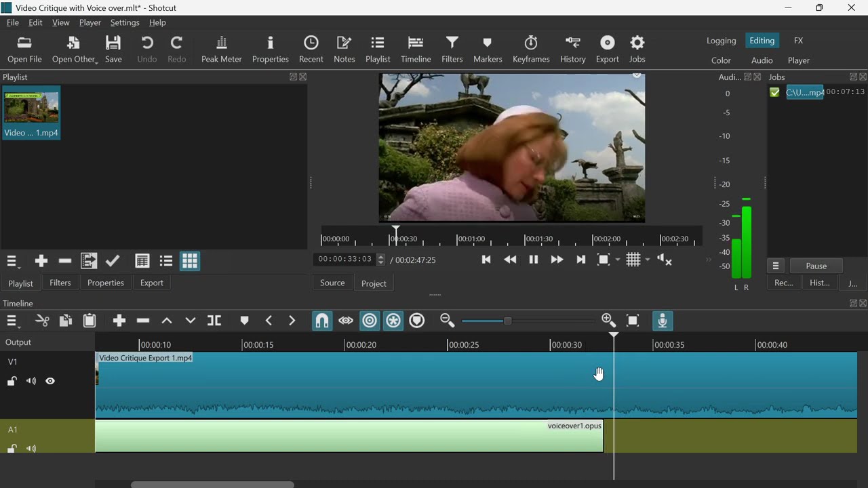Screen dimensions: 868x488
Task: Split clip at playhead
Action: (x=214, y=321)
